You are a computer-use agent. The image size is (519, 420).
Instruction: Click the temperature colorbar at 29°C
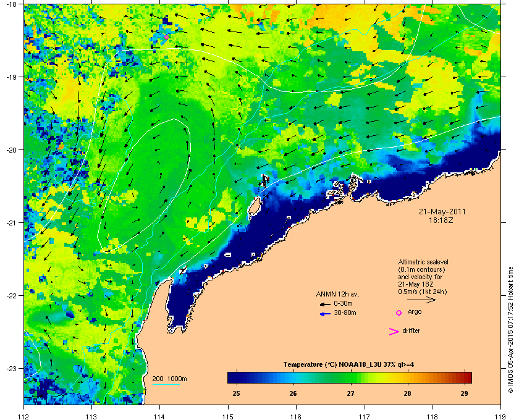[465, 377]
